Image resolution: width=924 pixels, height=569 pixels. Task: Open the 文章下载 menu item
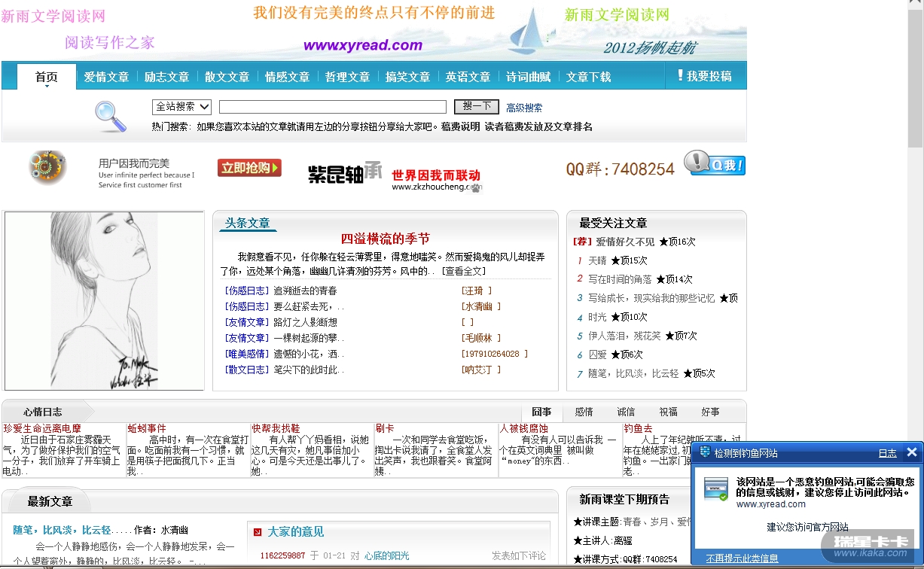588,77
